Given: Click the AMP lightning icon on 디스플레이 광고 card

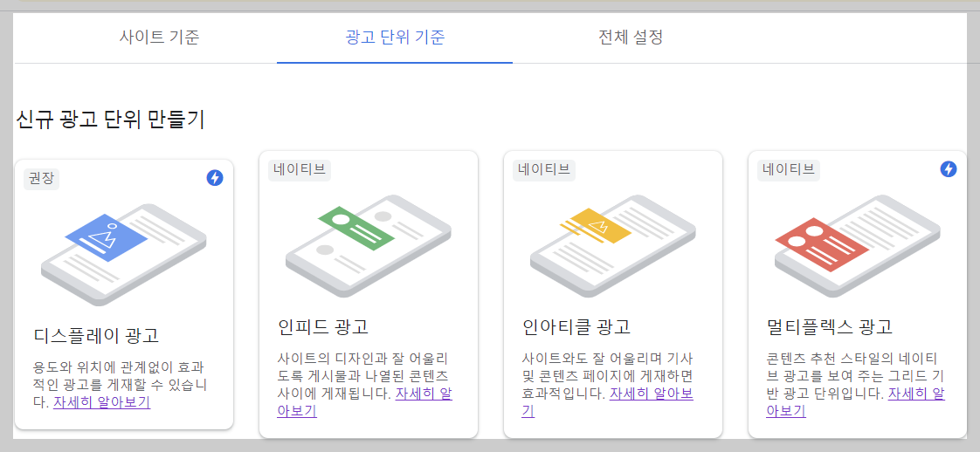Looking at the screenshot, I should (x=214, y=178).
